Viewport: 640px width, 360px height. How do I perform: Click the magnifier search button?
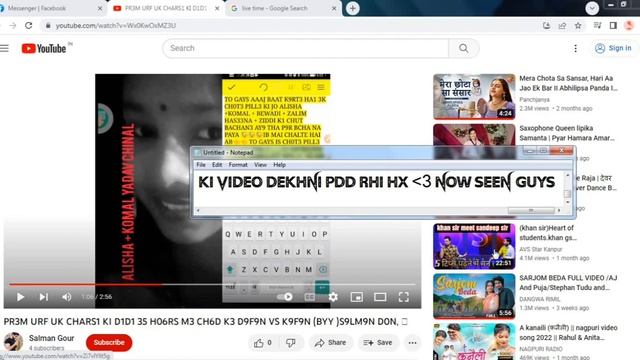pyautogui.click(x=464, y=48)
